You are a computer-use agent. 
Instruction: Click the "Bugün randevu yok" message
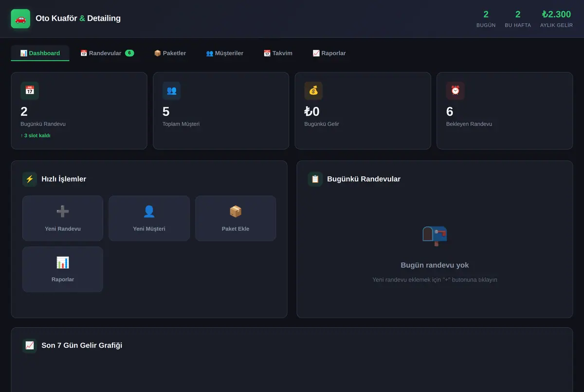pos(435,265)
